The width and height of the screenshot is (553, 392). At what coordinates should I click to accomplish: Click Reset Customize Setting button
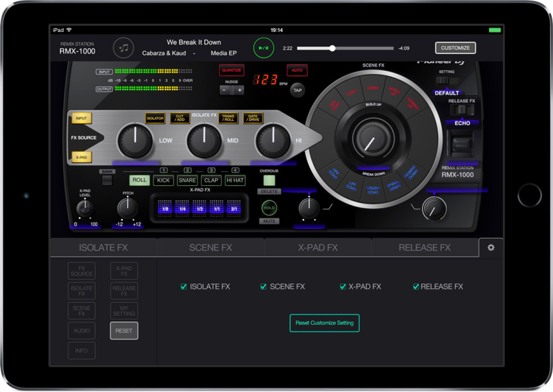coord(324,323)
